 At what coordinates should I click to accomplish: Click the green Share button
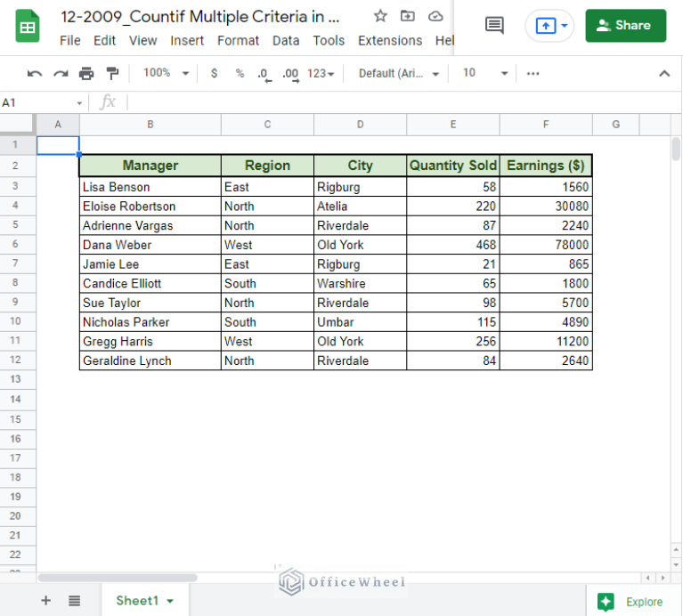click(625, 26)
